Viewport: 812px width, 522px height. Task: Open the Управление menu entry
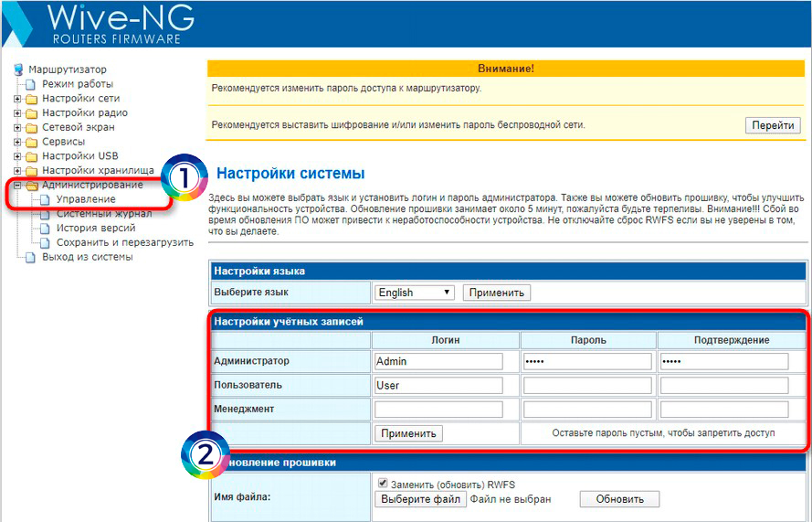(x=86, y=199)
